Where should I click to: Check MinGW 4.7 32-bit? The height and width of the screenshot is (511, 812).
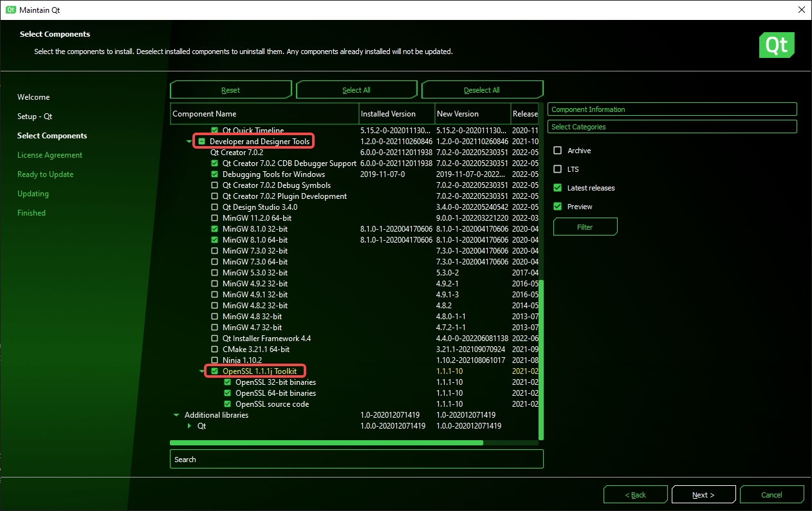pyautogui.click(x=215, y=328)
